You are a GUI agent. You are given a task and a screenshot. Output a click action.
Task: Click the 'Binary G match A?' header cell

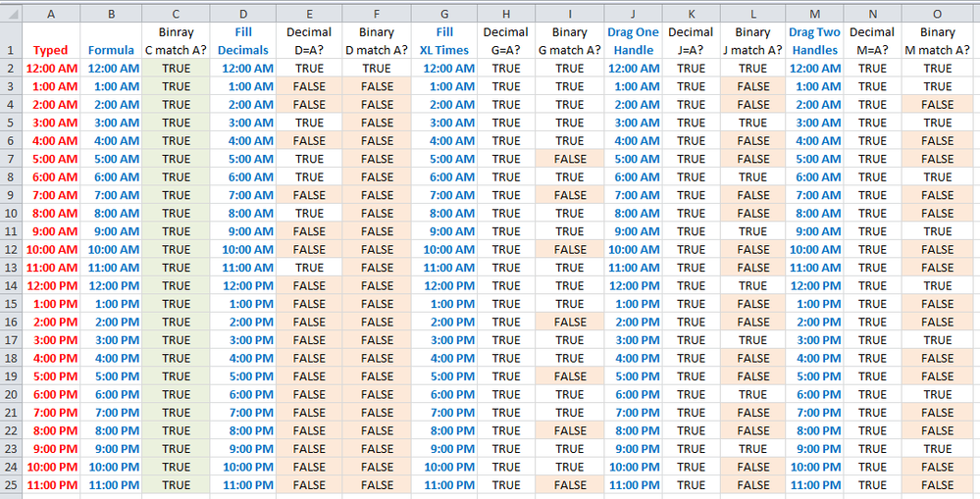(x=569, y=41)
